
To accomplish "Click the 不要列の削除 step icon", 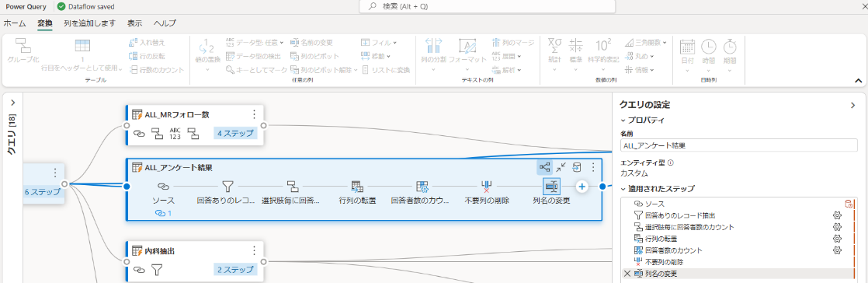I will pyautogui.click(x=487, y=187).
